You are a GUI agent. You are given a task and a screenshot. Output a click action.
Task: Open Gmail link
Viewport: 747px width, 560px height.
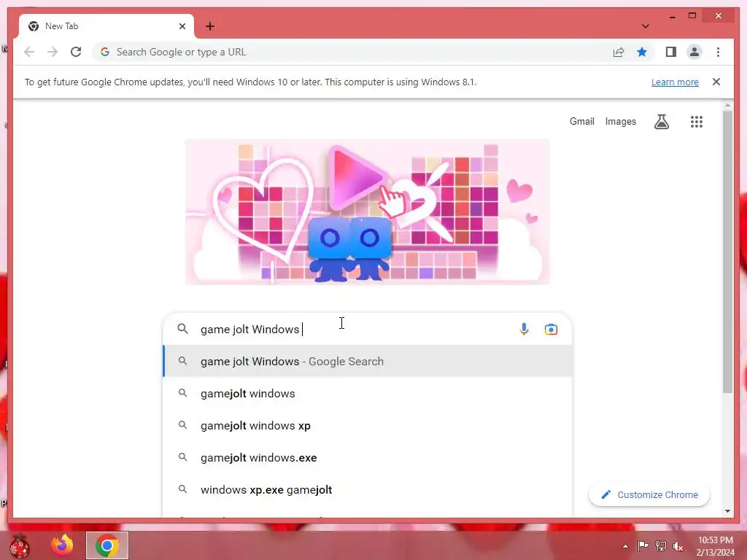click(x=581, y=122)
